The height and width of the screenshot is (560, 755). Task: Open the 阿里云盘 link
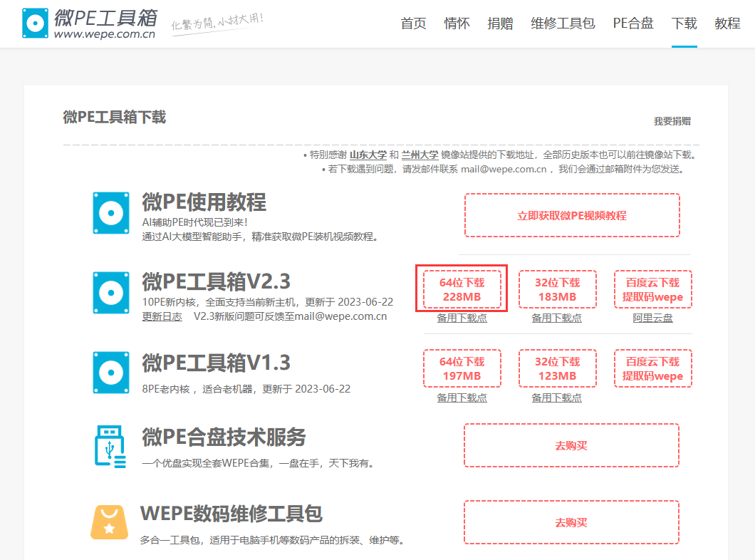(x=652, y=318)
